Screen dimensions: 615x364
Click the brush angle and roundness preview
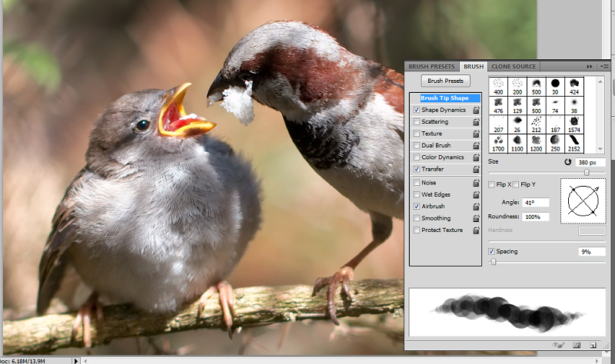(x=583, y=201)
